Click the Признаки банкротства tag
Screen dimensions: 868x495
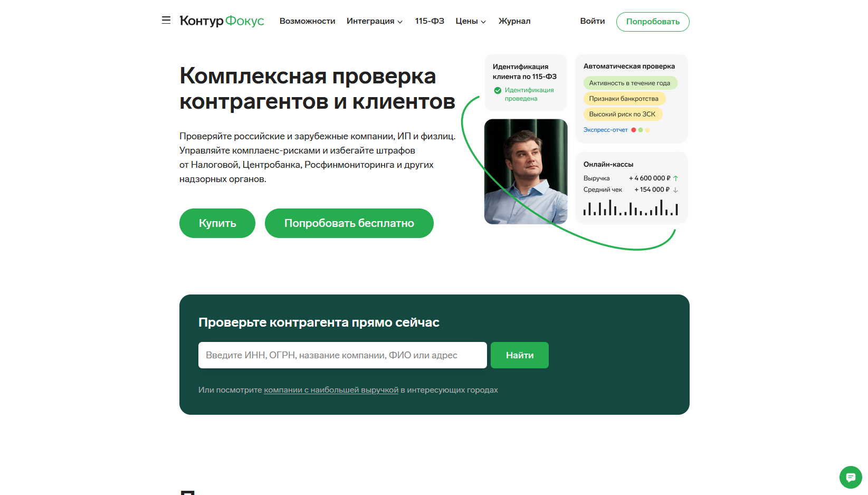[624, 99]
